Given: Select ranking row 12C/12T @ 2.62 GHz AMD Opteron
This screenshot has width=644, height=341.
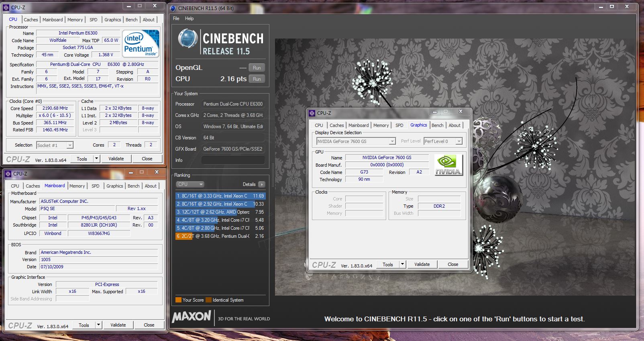Looking at the screenshot, I should click(220, 212).
